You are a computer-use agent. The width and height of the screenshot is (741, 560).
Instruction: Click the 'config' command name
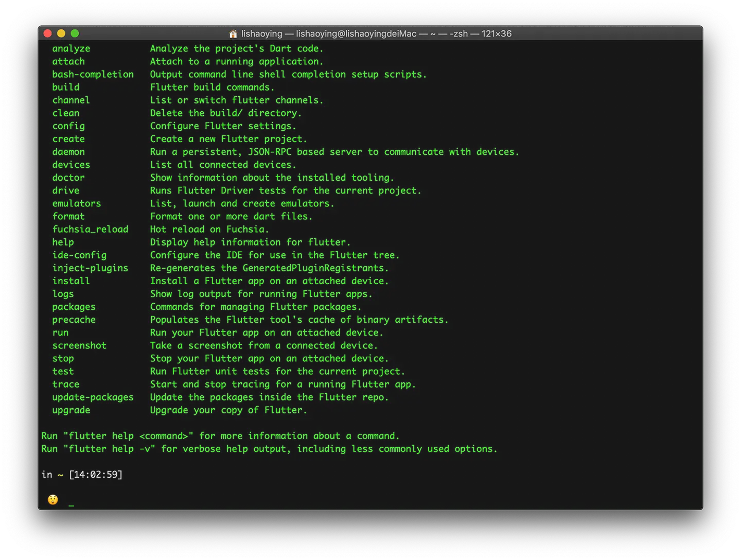(x=68, y=126)
